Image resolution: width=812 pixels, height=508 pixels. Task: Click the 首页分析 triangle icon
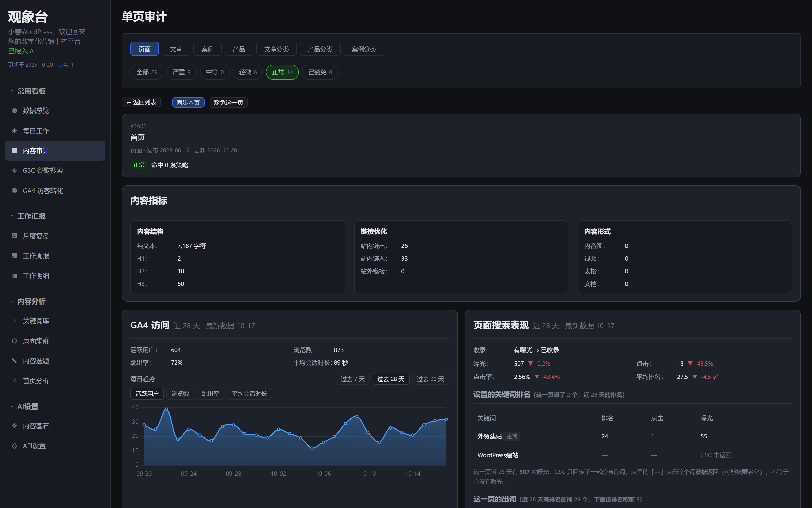(x=14, y=381)
